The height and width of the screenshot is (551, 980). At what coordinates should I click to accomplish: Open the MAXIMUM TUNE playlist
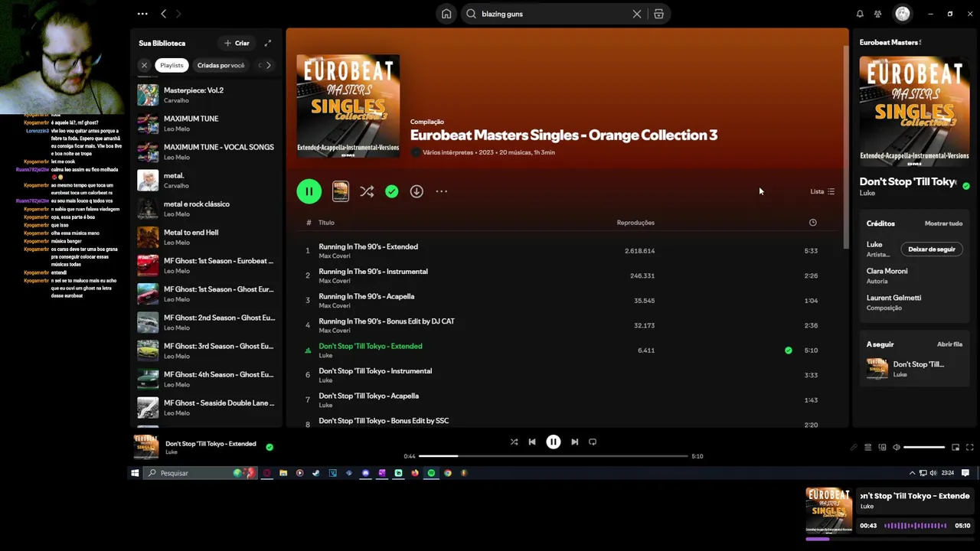(x=207, y=123)
